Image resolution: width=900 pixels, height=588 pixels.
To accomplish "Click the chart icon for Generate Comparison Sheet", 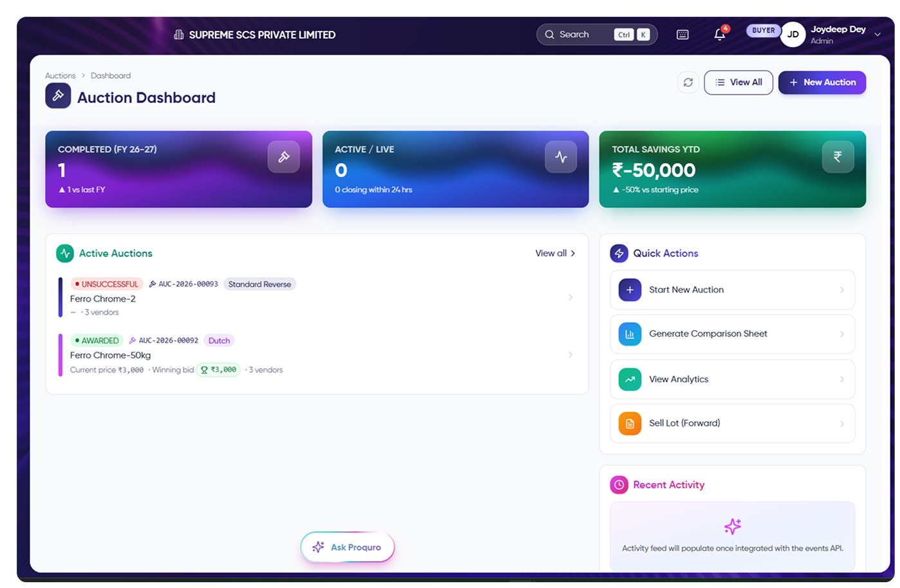I will point(630,334).
